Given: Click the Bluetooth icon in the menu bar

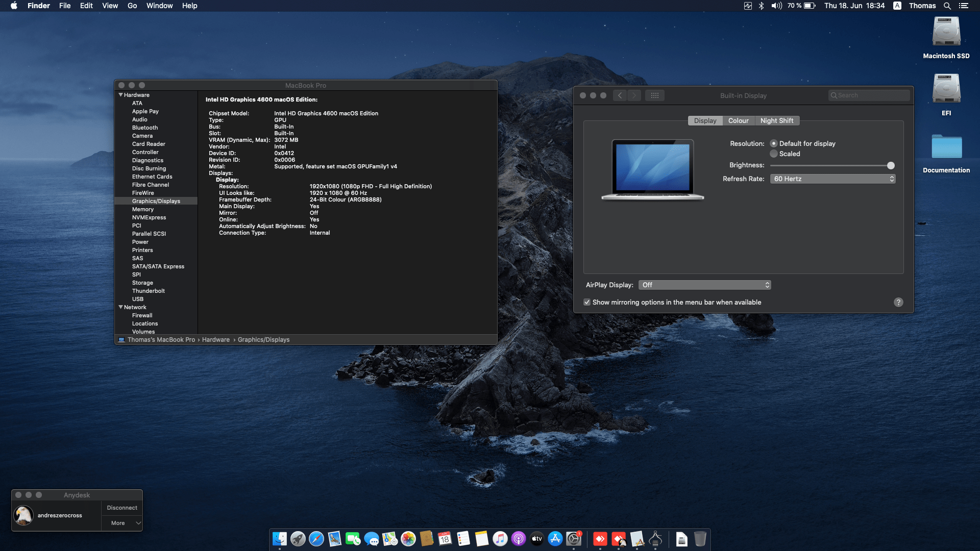Looking at the screenshot, I should 761,6.
